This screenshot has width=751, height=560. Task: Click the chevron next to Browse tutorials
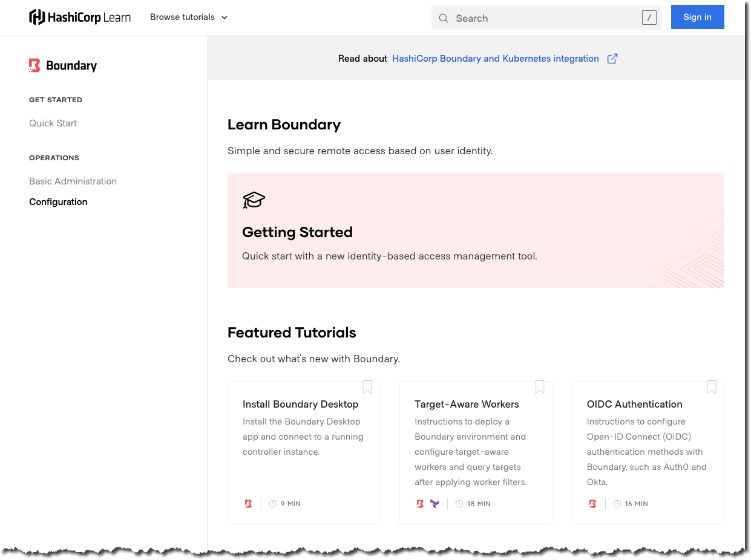(224, 18)
